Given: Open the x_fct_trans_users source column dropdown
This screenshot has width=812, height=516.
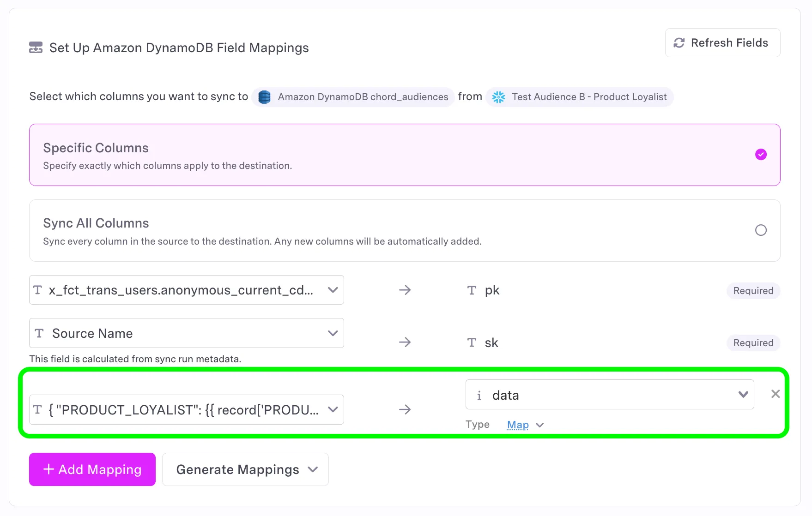Looking at the screenshot, I should (187, 290).
